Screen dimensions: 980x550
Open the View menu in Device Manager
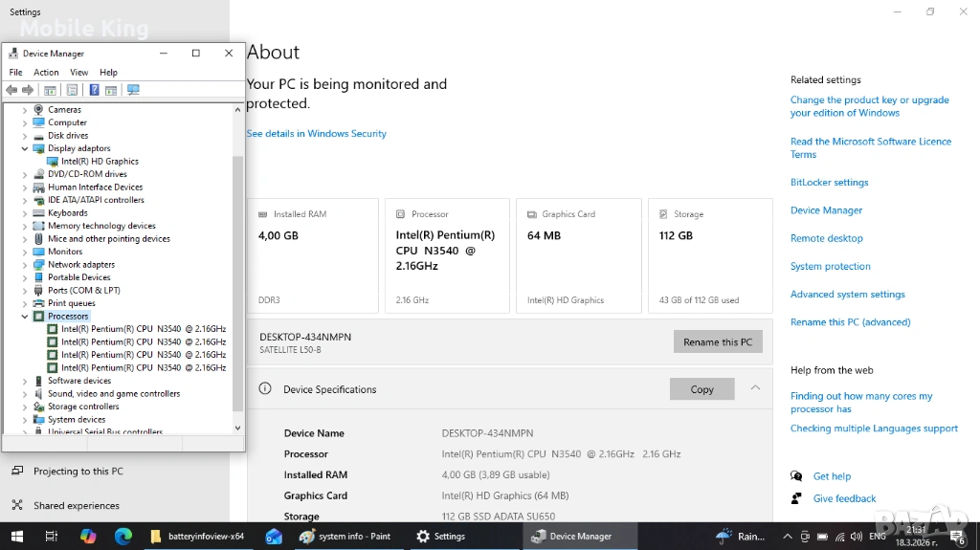tap(78, 73)
